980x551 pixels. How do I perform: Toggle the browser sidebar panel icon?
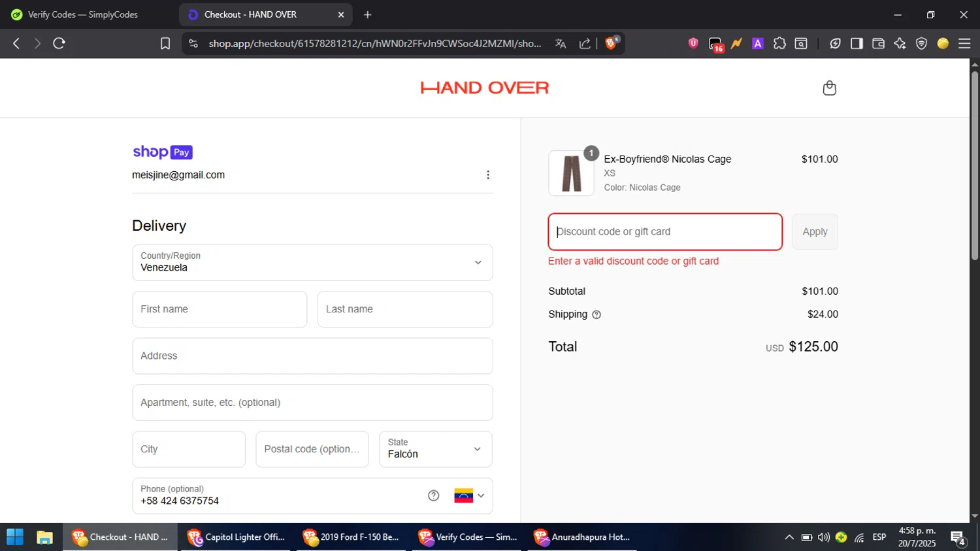point(857,43)
